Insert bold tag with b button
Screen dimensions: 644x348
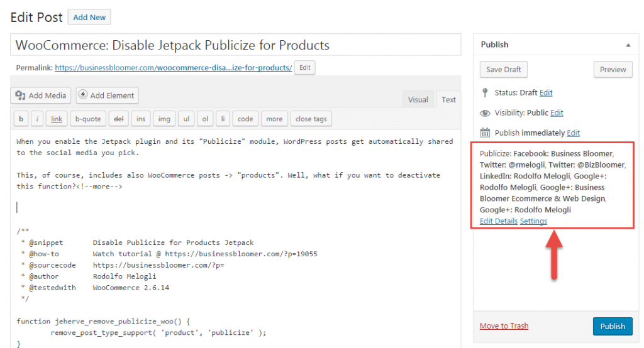21,119
